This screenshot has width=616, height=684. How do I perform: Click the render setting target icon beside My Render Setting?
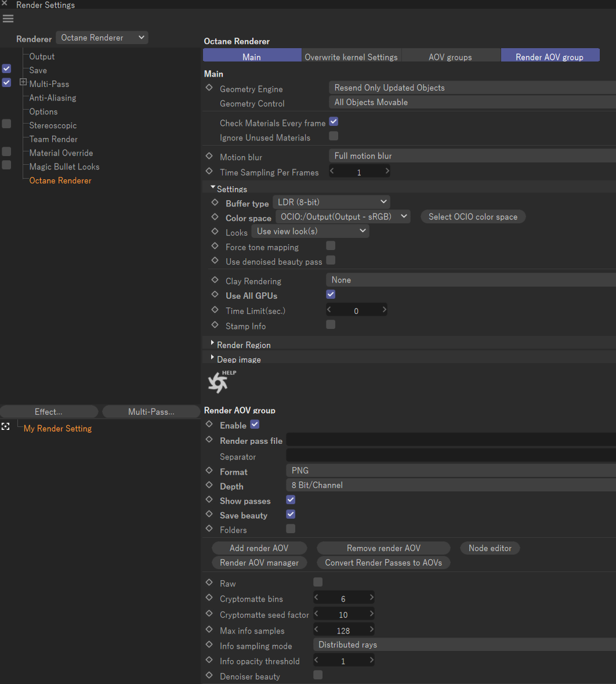pyautogui.click(x=6, y=426)
